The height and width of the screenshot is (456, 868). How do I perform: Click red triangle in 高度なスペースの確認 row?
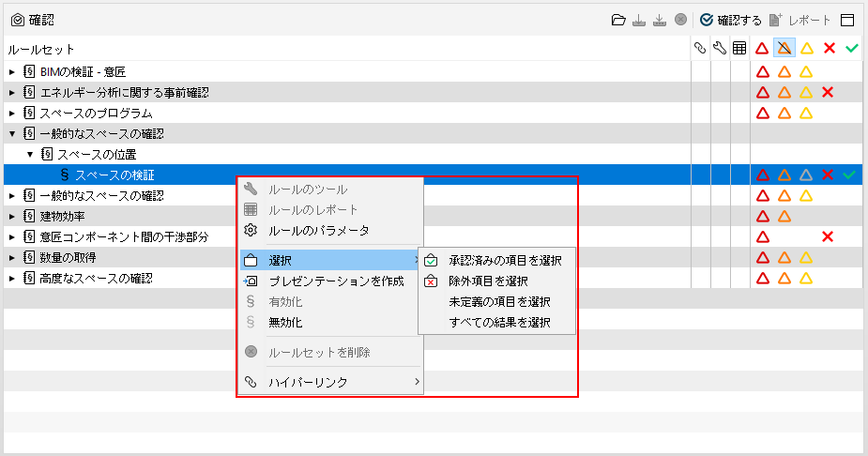tap(763, 279)
